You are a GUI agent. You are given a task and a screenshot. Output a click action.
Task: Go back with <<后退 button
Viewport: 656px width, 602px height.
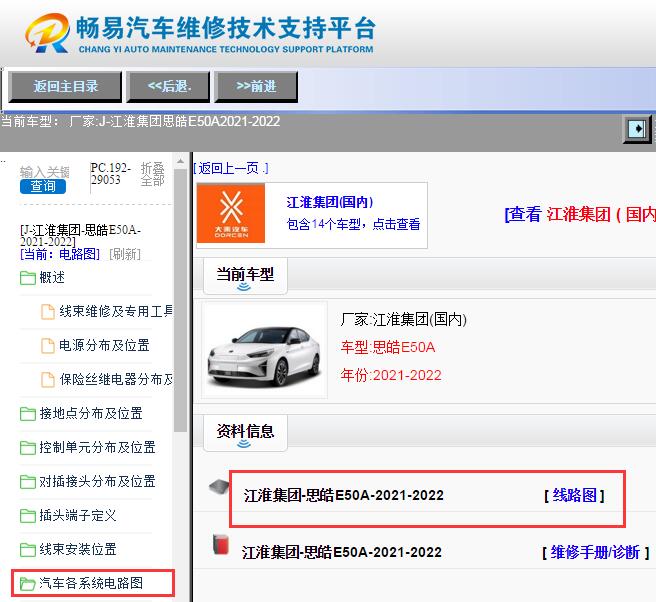[x=169, y=87]
